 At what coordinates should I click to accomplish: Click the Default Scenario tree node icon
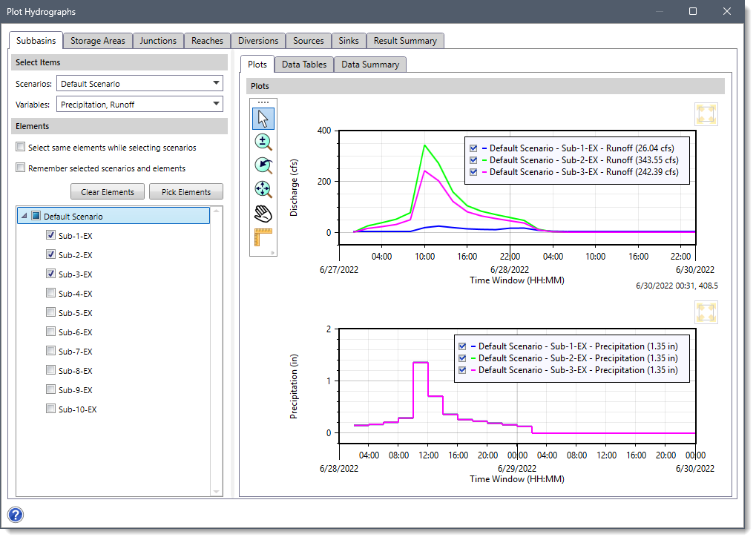pos(36,216)
